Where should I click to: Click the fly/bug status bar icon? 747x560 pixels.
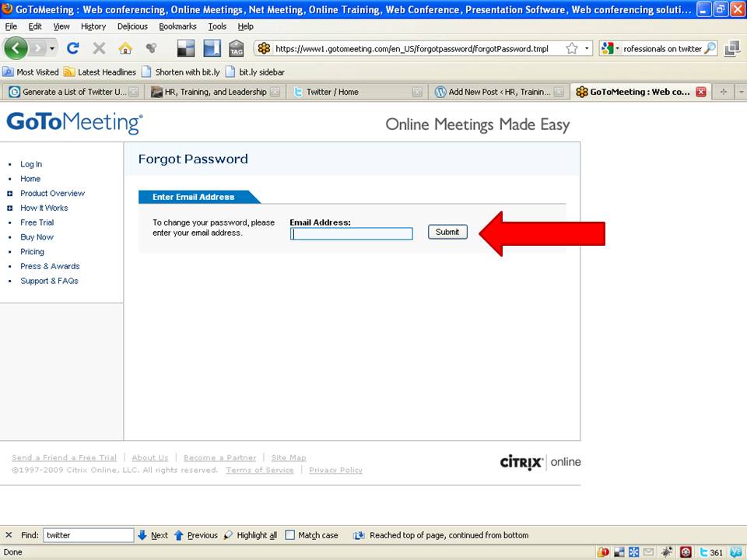coord(667,552)
